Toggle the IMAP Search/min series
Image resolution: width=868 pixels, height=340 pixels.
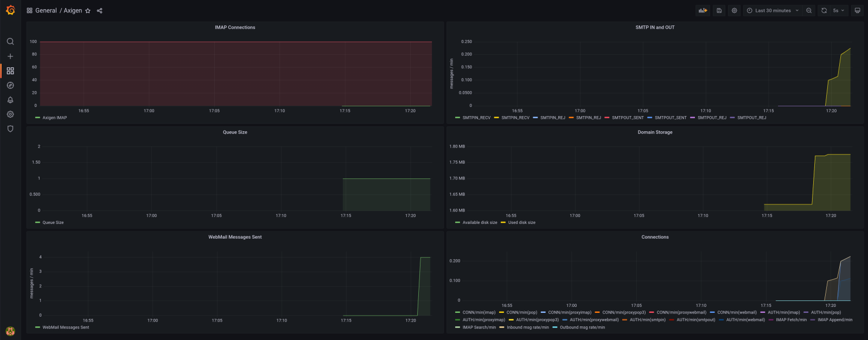(x=479, y=328)
